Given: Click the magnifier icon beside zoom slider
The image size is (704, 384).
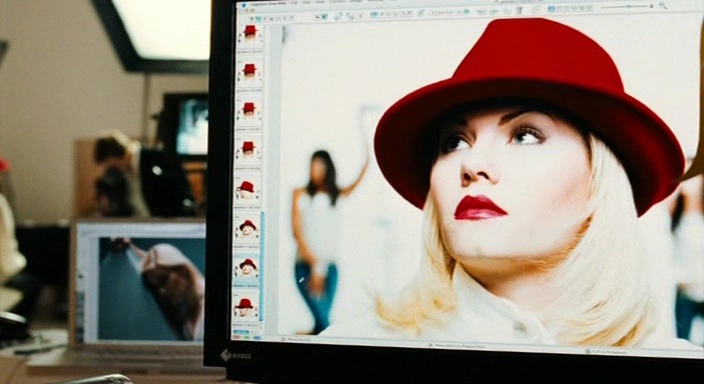Looking at the screenshot, I should click(x=663, y=5).
